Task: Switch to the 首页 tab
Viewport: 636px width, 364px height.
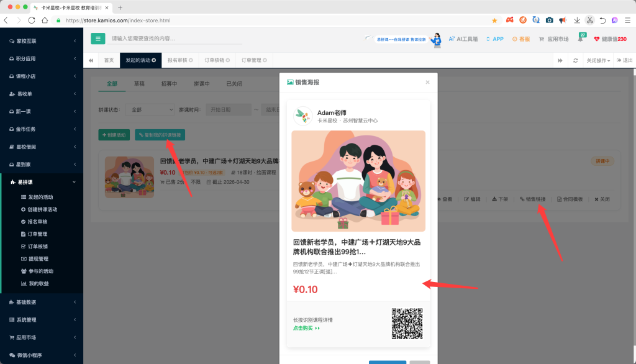Action: pyautogui.click(x=109, y=60)
